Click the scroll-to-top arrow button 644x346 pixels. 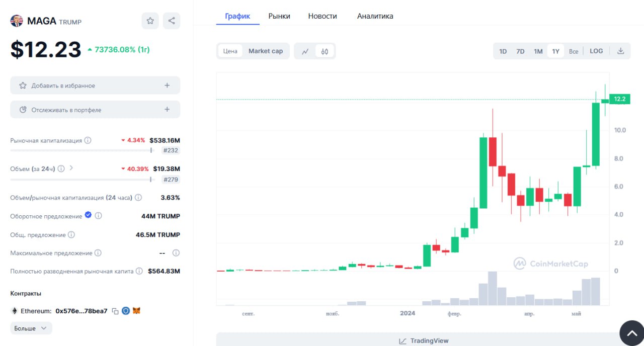click(631, 333)
